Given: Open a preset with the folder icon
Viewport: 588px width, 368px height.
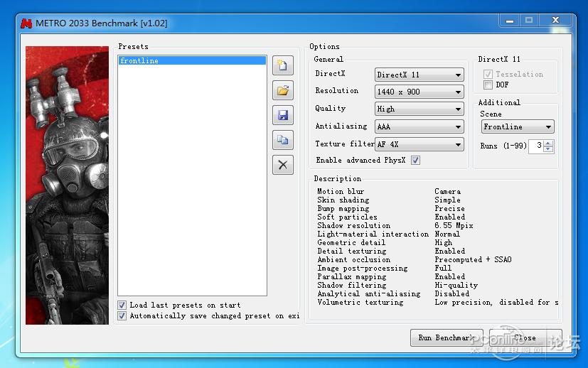Looking at the screenshot, I should 283,90.
